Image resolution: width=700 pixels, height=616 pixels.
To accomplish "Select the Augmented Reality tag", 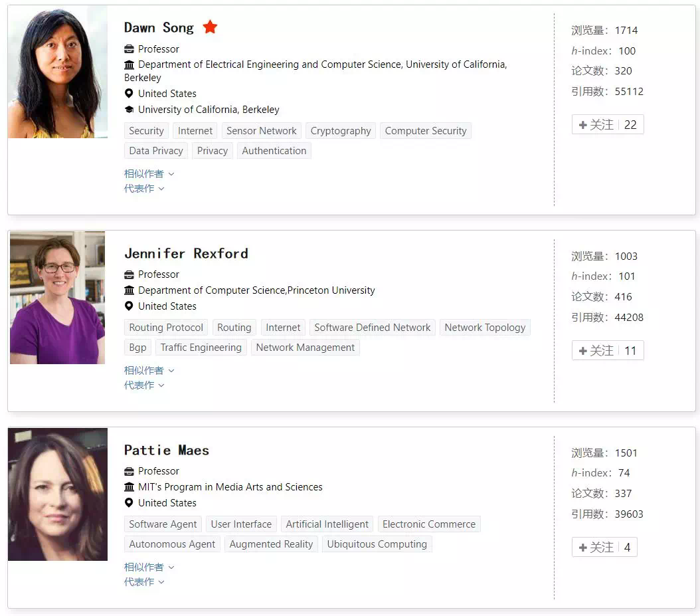I will (271, 544).
